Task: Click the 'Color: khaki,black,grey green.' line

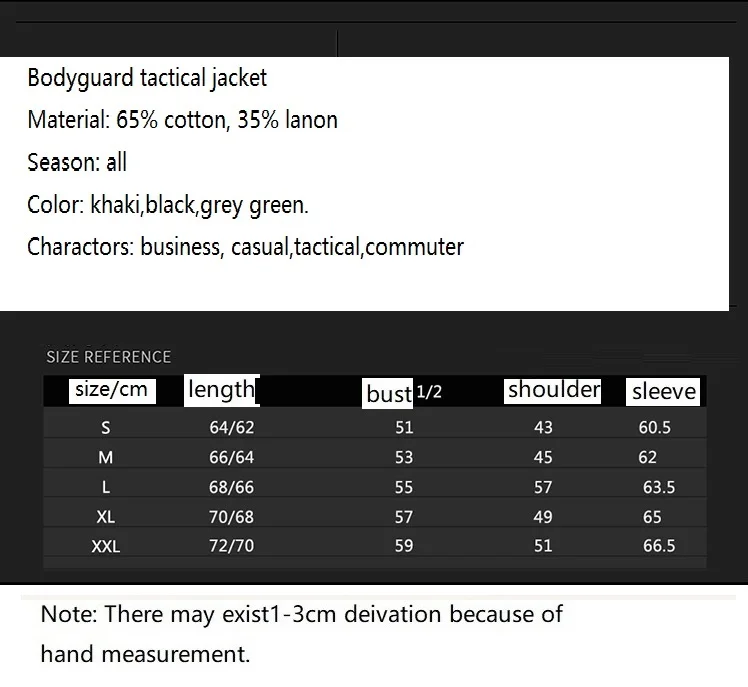Action: (168, 205)
